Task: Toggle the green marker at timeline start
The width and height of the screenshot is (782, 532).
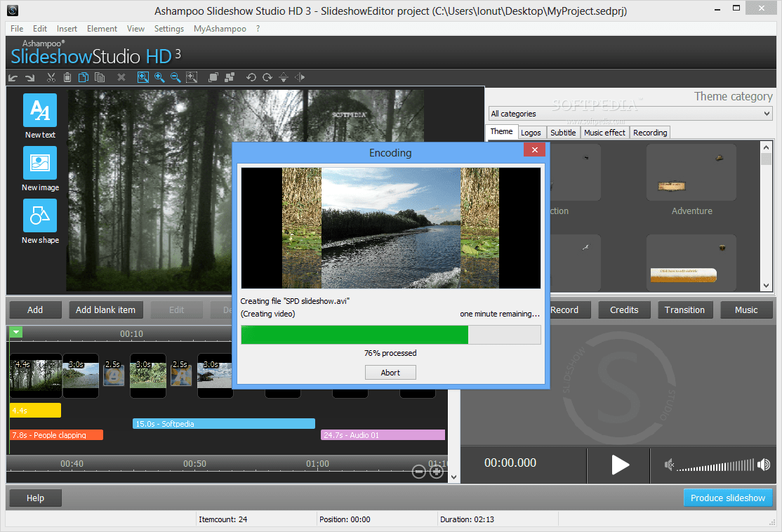Action: click(x=15, y=331)
